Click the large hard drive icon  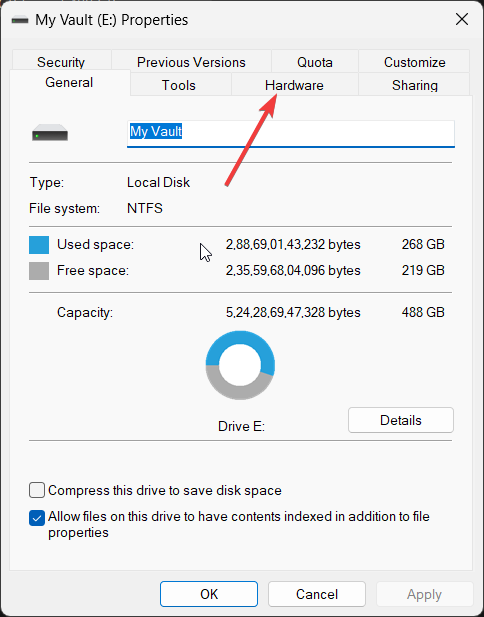point(50,133)
